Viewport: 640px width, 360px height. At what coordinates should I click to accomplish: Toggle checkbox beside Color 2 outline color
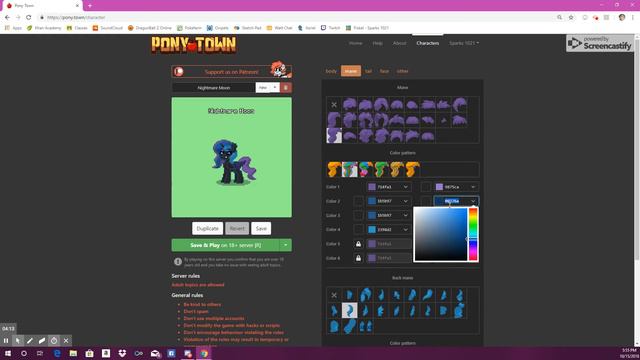click(426, 201)
